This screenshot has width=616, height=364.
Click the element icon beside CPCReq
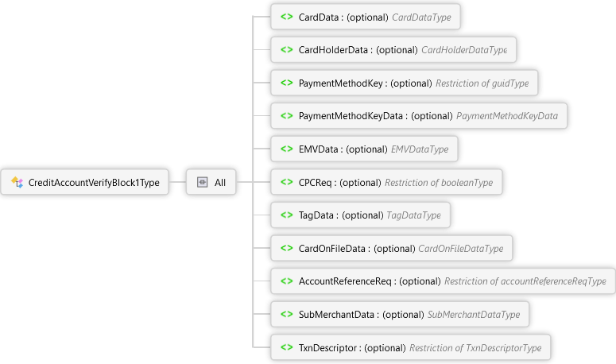(286, 182)
